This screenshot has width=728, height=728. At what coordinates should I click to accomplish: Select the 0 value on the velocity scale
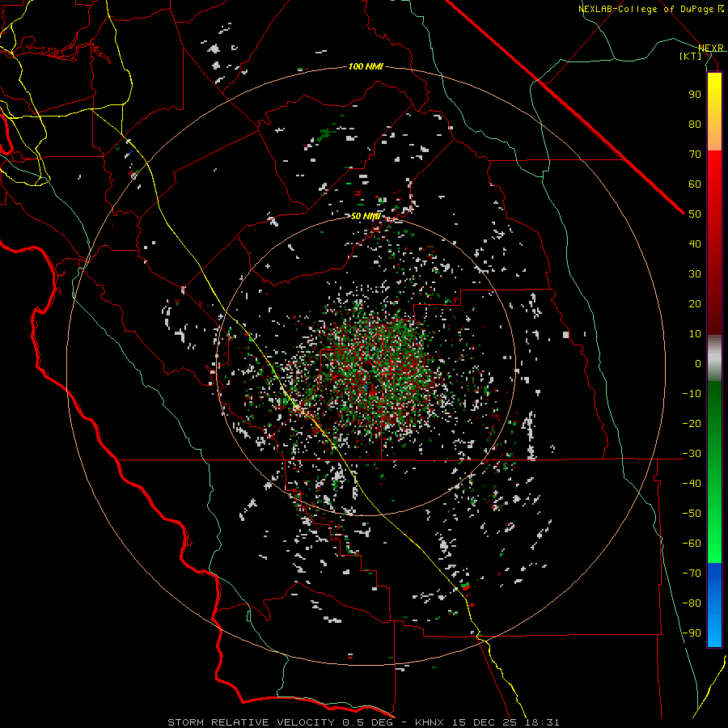tap(698, 364)
